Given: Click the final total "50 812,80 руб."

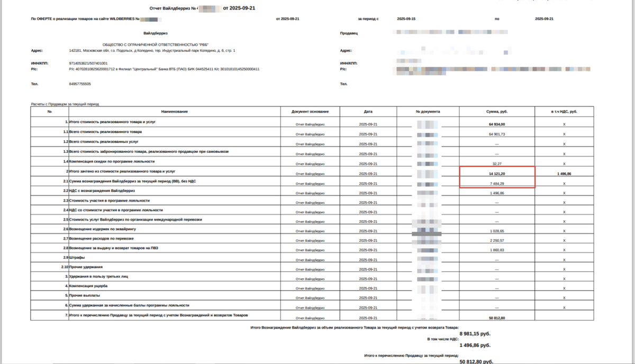Looking at the screenshot, I should 476,361.
